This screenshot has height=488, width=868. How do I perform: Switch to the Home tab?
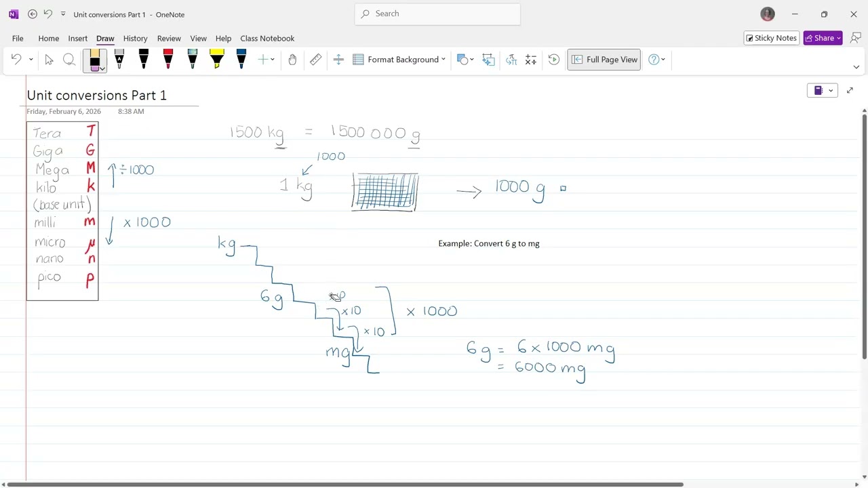49,39
